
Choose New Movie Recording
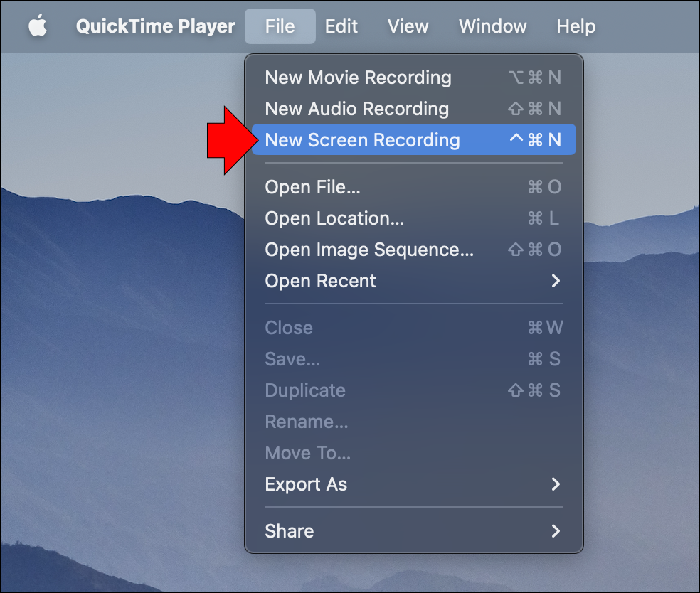(x=358, y=78)
